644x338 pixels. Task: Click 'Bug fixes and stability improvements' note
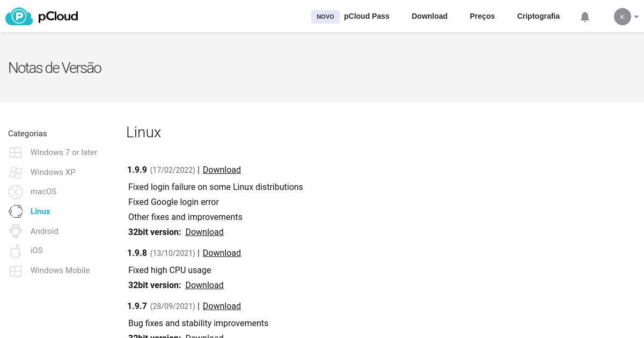(198, 324)
